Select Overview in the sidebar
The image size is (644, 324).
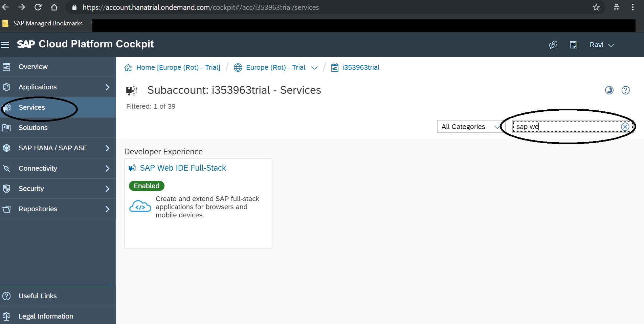click(33, 67)
